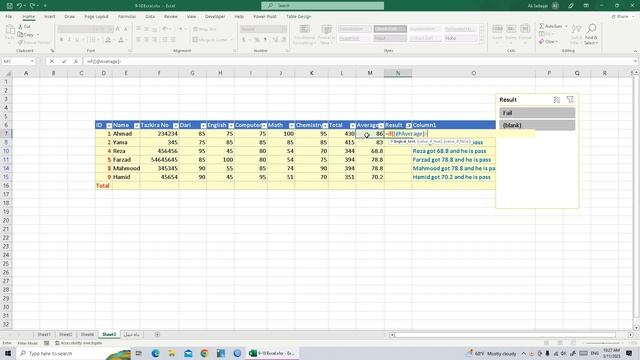The height and width of the screenshot is (360, 640).
Task: Select the Fail item in Result slicer
Action: [537, 113]
